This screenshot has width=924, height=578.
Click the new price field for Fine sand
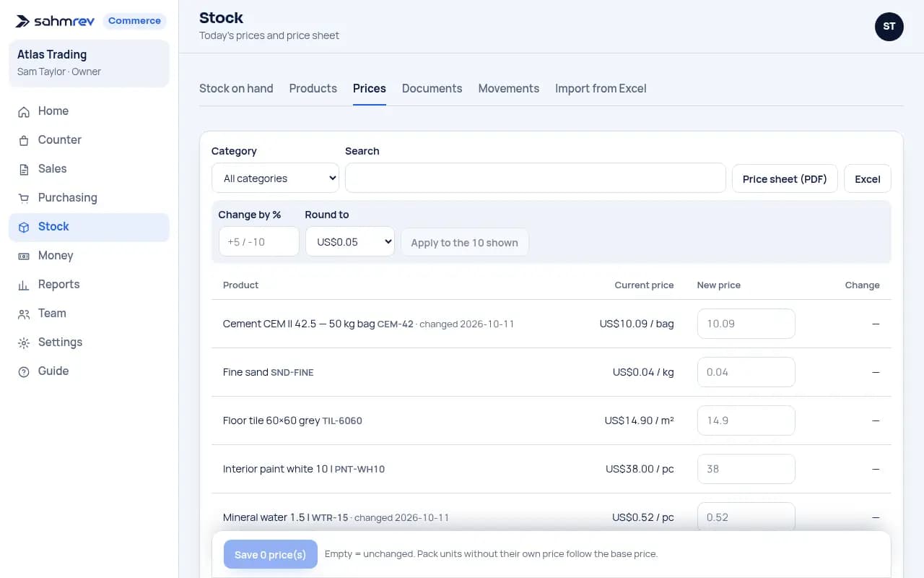tap(746, 372)
